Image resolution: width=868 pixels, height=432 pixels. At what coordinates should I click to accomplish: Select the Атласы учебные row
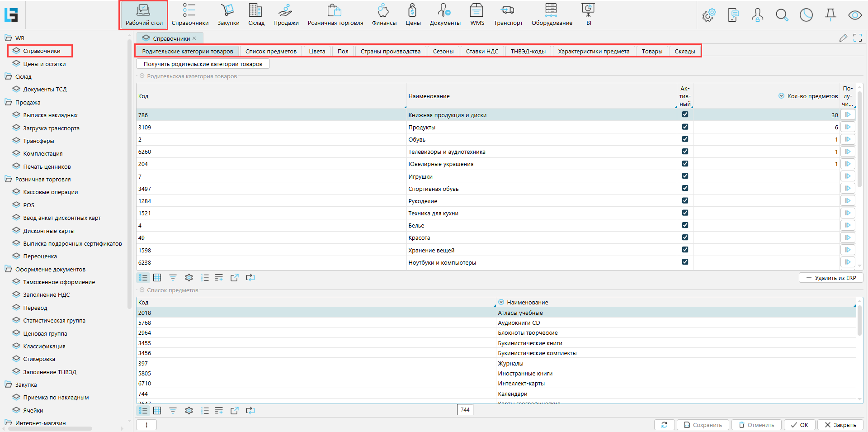[520, 313]
